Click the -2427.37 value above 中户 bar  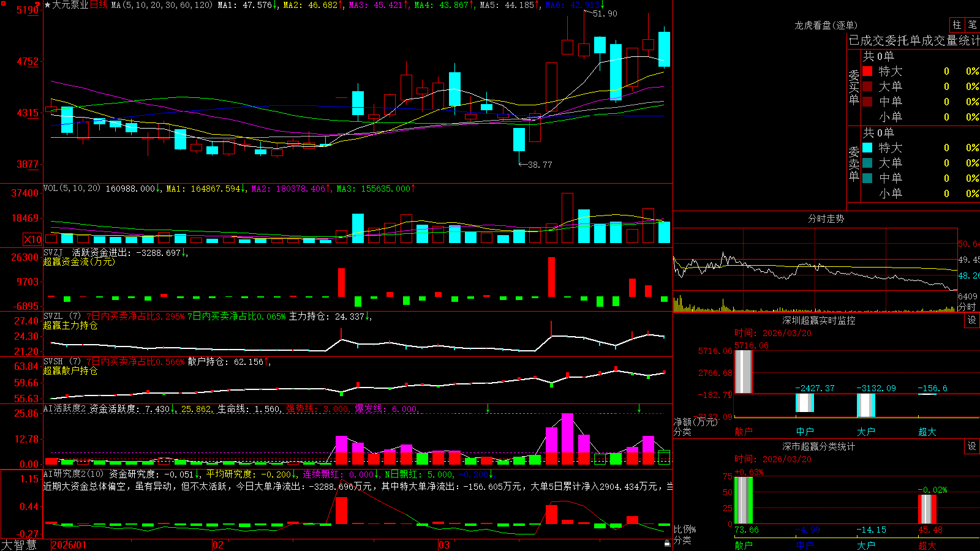click(815, 388)
